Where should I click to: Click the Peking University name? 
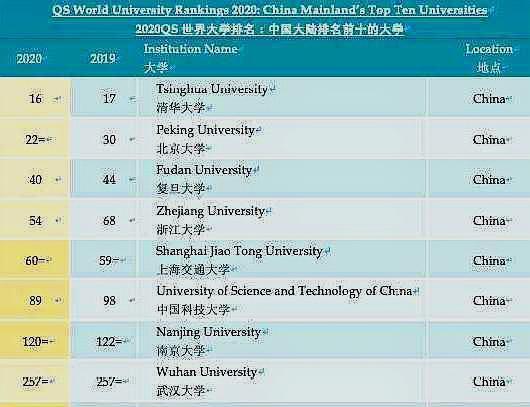click(x=205, y=130)
